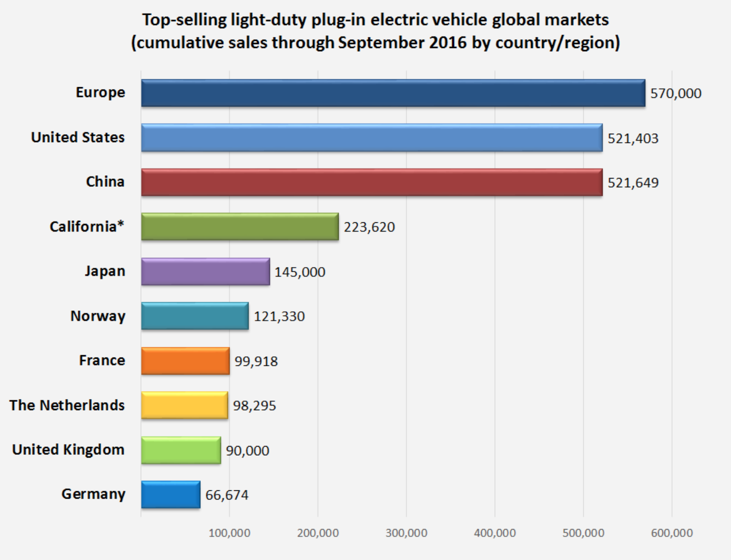Click the data value '98,295'
731x560 pixels.
(254, 406)
